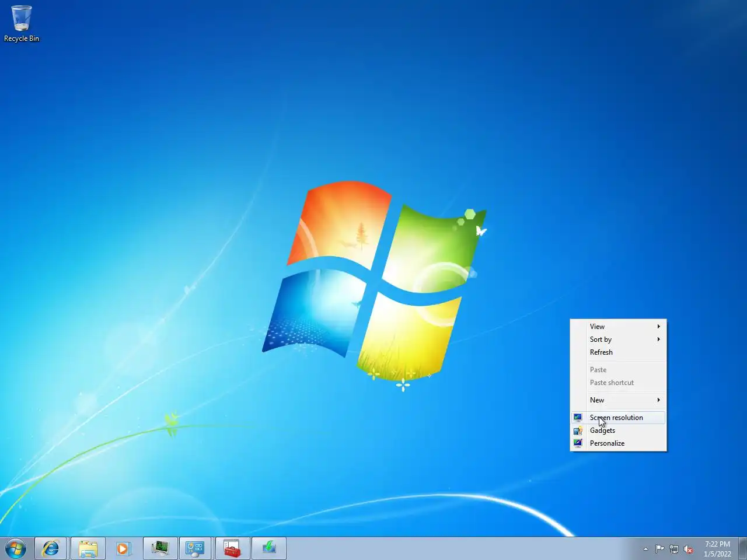
Task: Choose Personalize from the context menu
Action: pos(618,443)
